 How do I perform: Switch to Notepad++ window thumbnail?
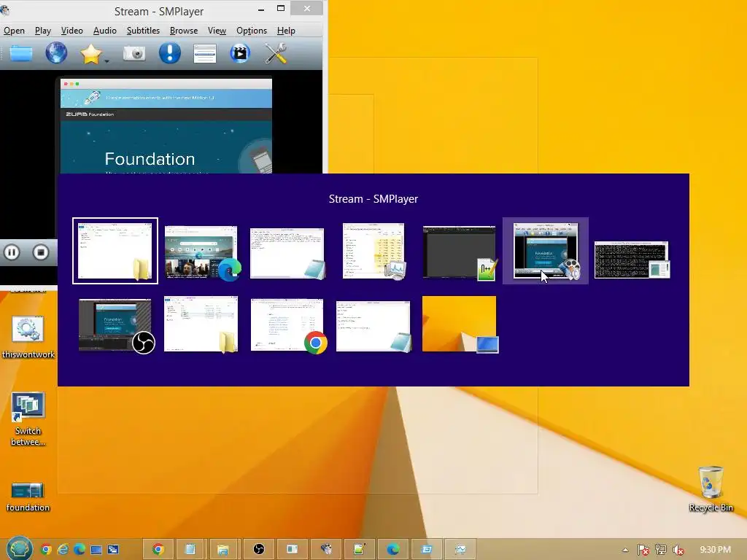[460, 252]
